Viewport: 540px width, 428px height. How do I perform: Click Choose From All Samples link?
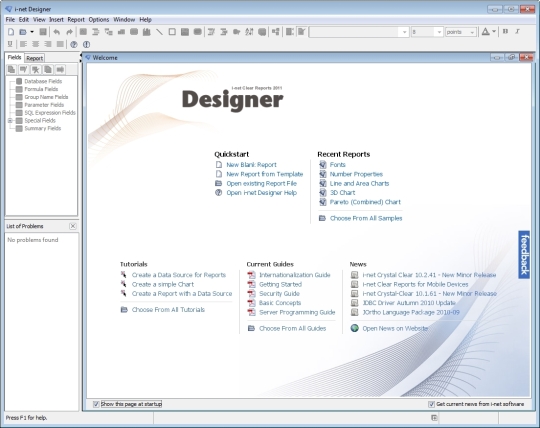(x=366, y=218)
